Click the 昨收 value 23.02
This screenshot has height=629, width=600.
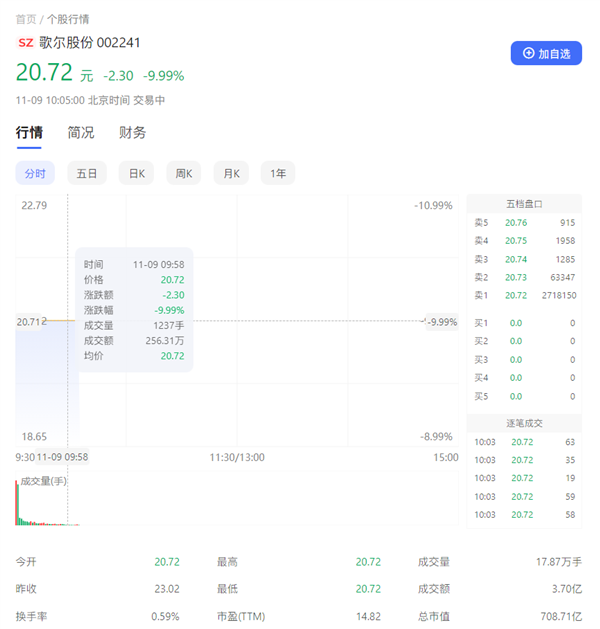click(167, 589)
